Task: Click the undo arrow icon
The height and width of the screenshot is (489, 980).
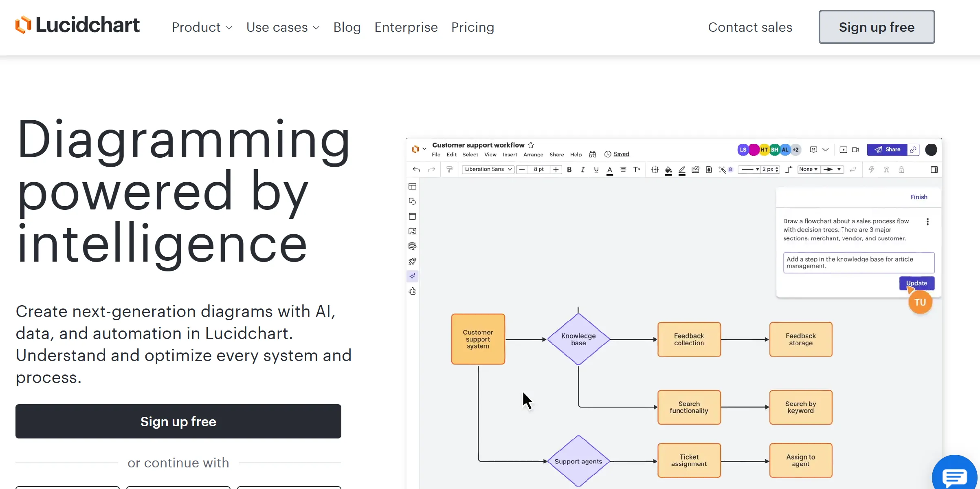Action: click(416, 170)
